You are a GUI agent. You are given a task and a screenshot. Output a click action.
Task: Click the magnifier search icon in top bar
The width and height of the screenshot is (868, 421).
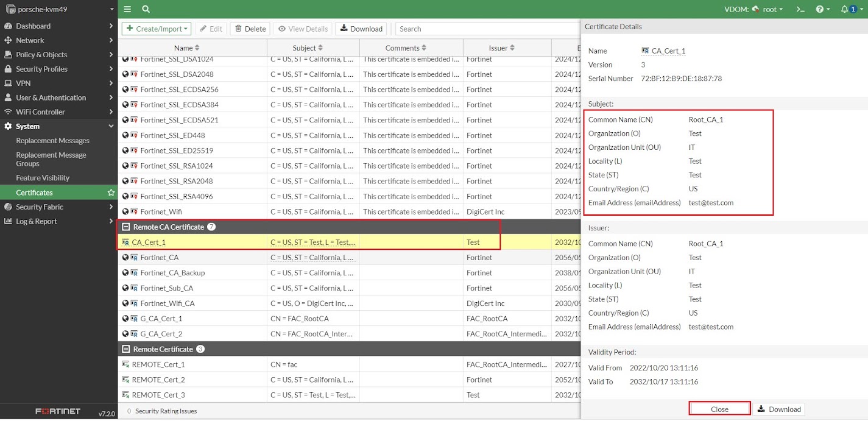pyautogui.click(x=146, y=9)
